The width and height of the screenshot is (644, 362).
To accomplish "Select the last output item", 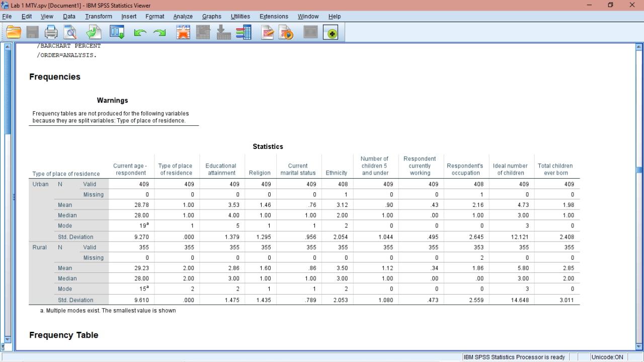I will point(183,33).
